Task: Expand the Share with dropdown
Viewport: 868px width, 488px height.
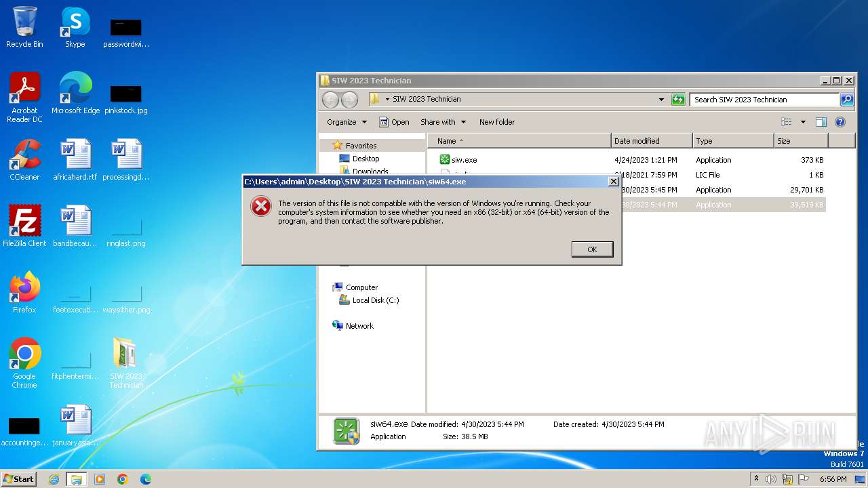Action: click(x=443, y=122)
